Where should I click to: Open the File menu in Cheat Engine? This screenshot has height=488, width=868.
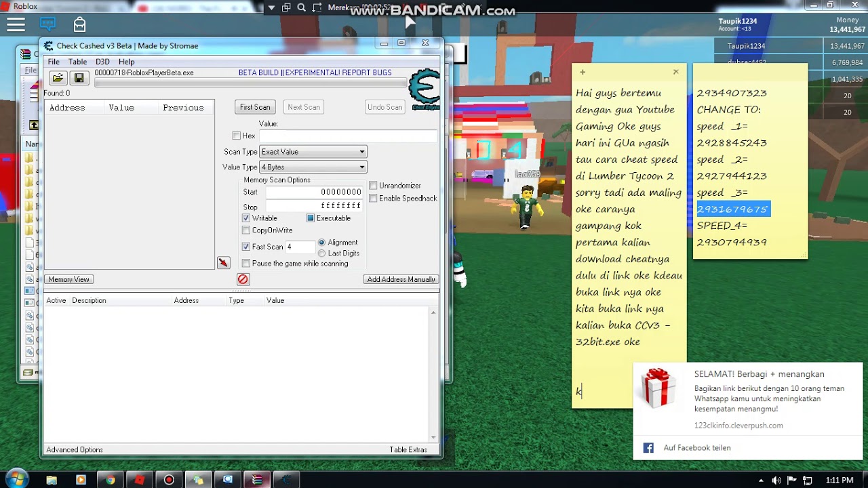pyautogui.click(x=54, y=62)
